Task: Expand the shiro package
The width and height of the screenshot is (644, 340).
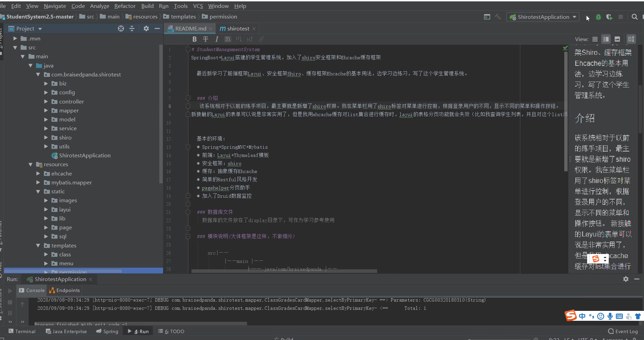Action: [46, 137]
